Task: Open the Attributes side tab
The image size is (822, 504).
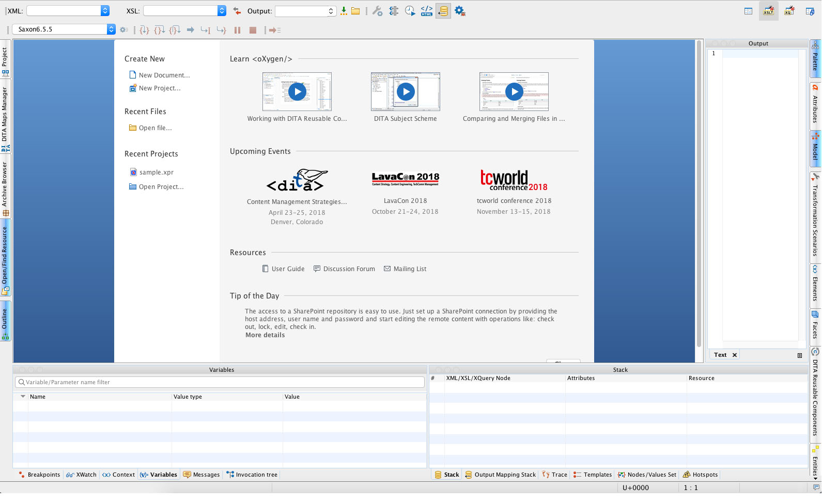Action: pyautogui.click(x=815, y=105)
